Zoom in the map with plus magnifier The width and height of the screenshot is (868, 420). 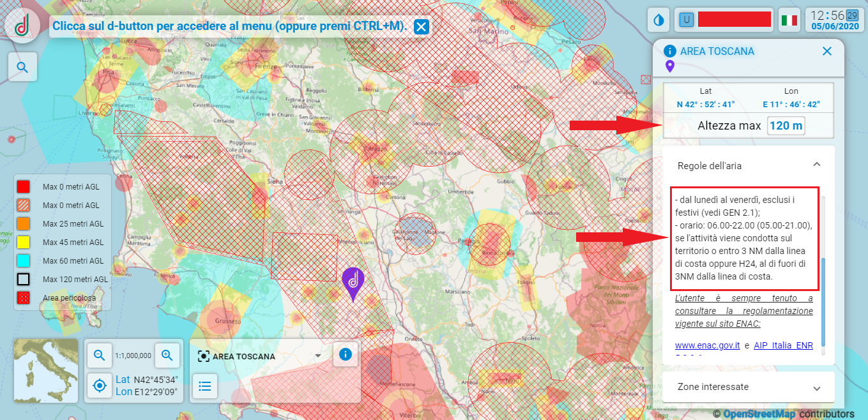pyautogui.click(x=167, y=356)
